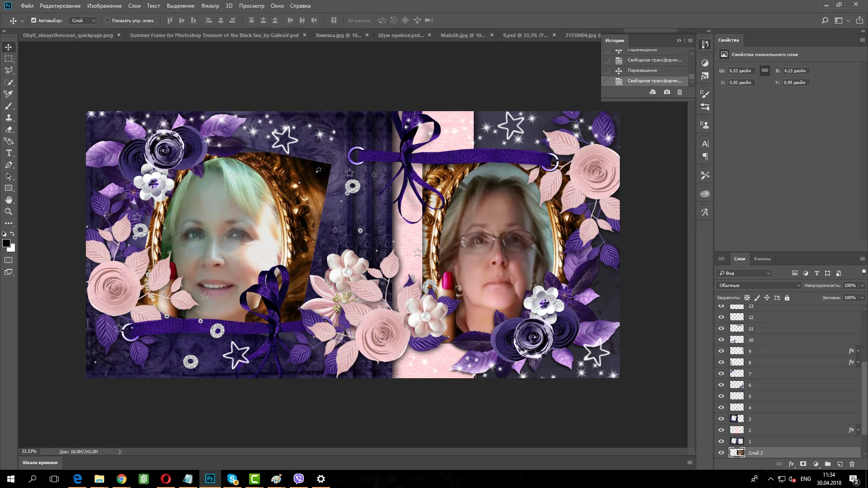Open the Слой auto-select dropdown
This screenshot has height=488, width=868.
84,20
